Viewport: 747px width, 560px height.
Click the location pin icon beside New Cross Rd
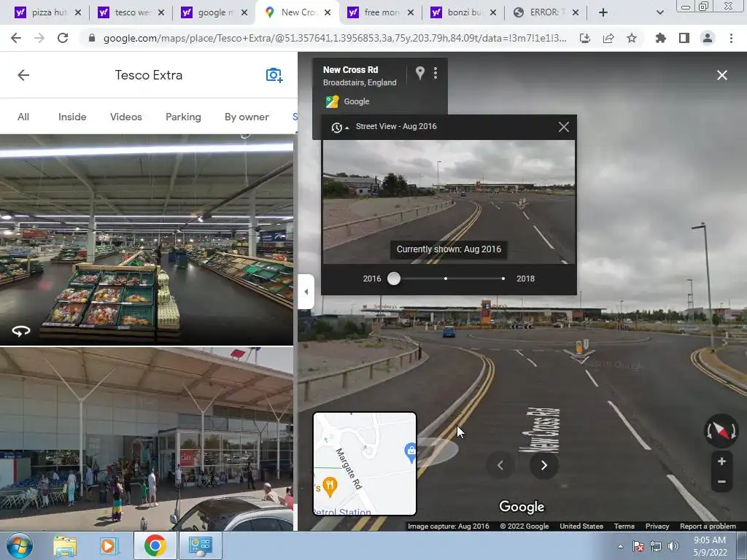point(419,73)
